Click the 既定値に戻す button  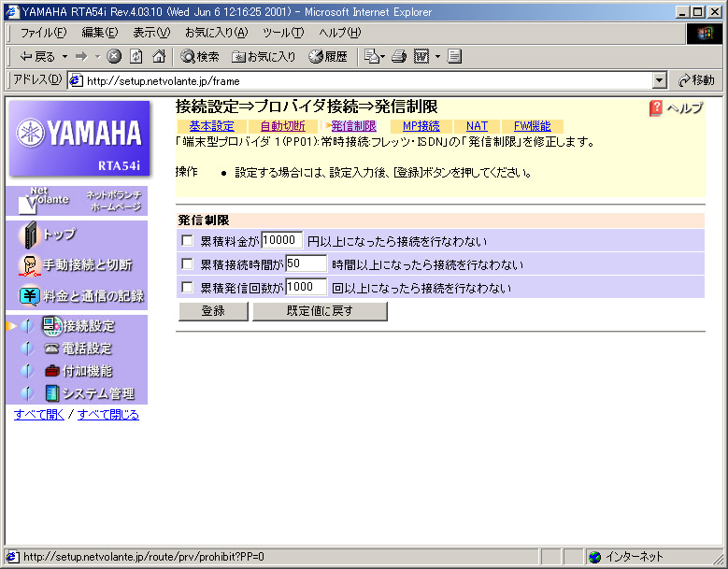tap(320, 311)
